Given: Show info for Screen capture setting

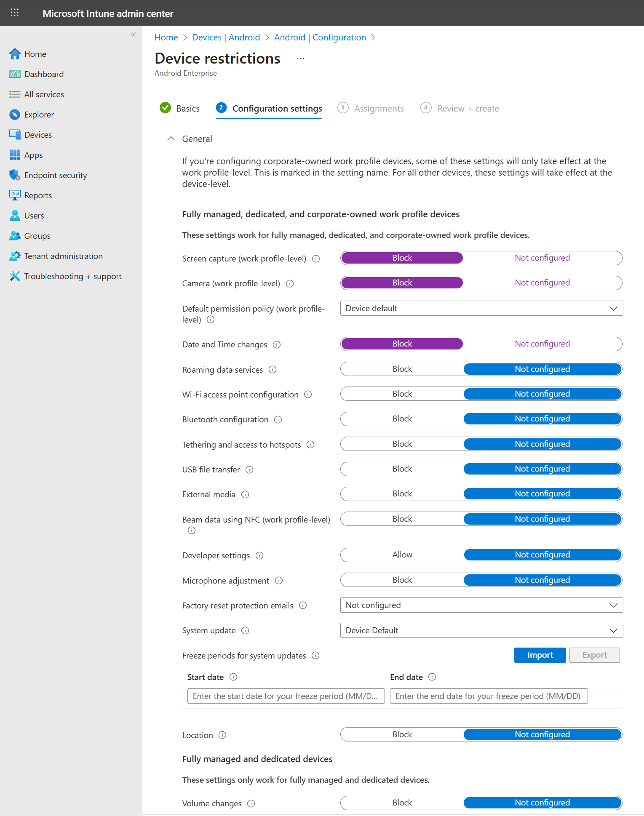Looking at the screenshot, I should (316, 259).
